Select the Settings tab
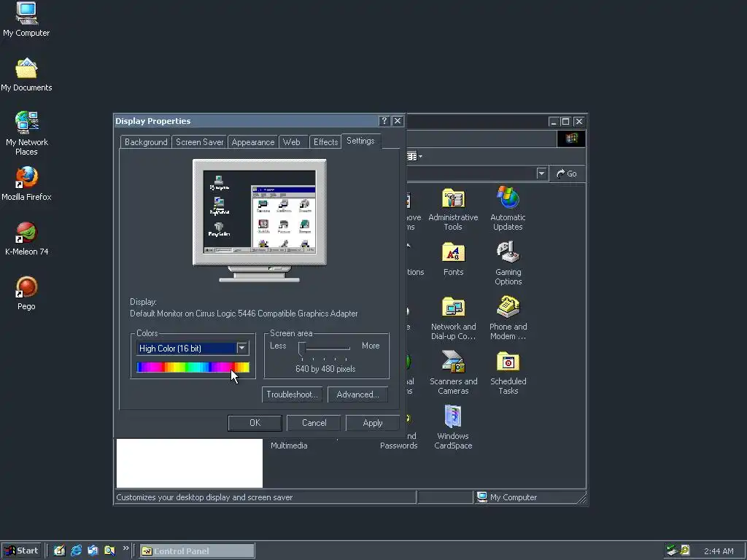The image size is (747, 560). tap(360, 141)
